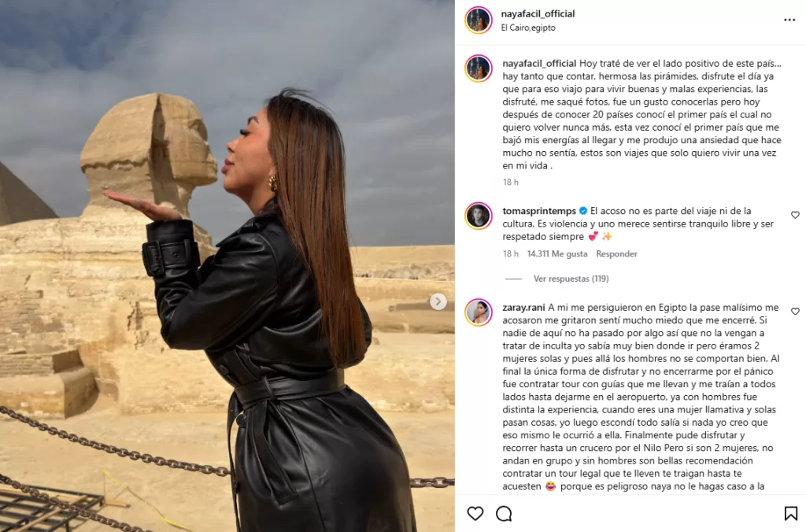Open the tomasprintemps profile picture
This screenshot has width=806, height=532.
(x=478, y=216)
